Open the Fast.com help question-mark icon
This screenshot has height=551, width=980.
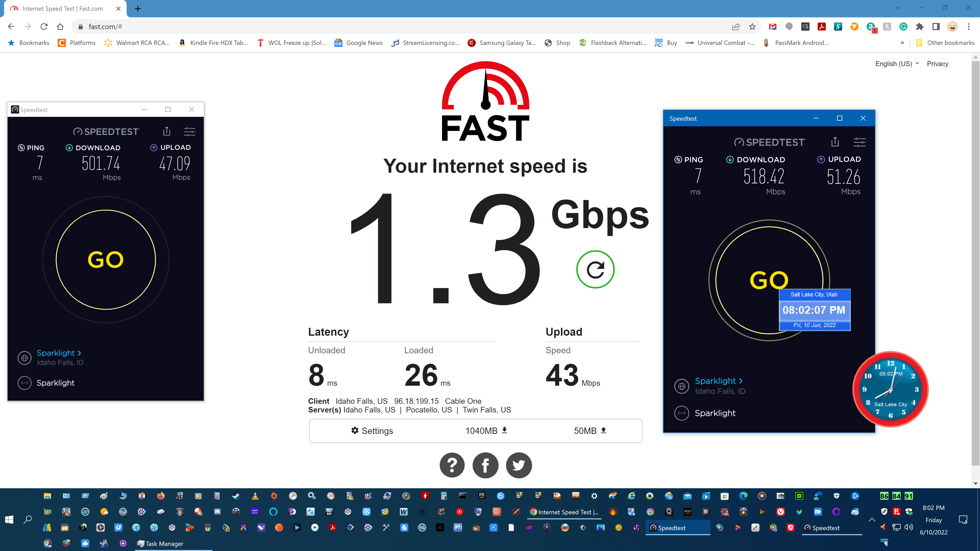(452, 465)
